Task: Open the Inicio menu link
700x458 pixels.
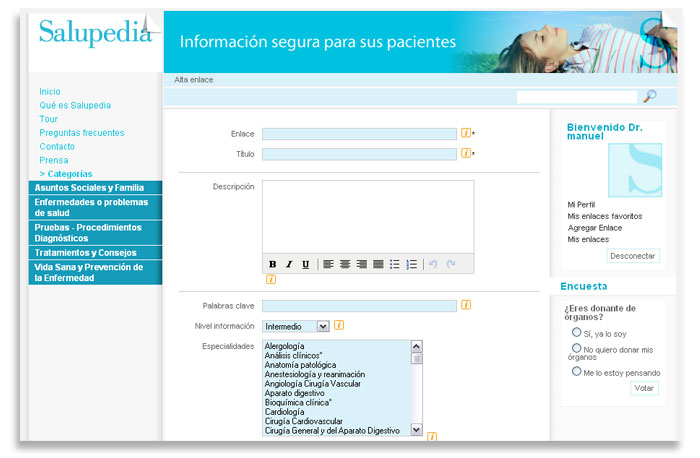Action: (x=50, y=92)
